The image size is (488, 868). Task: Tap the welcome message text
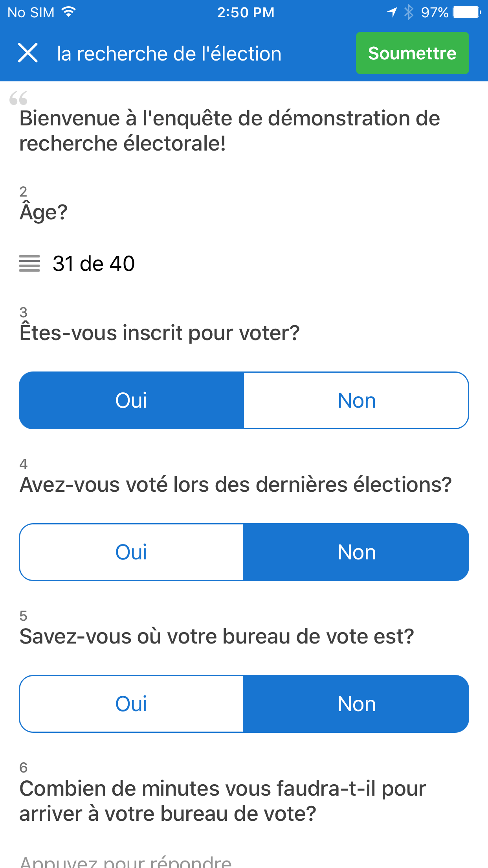[x=229, y=131]
